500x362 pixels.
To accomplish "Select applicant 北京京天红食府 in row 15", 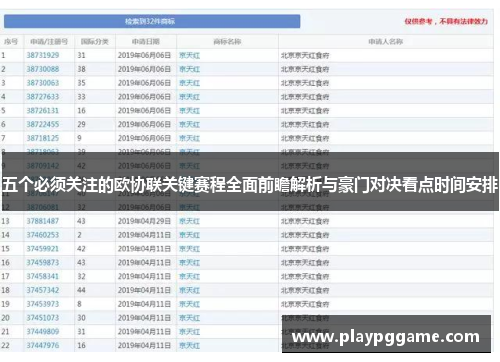I will click(x=305, y=249).
